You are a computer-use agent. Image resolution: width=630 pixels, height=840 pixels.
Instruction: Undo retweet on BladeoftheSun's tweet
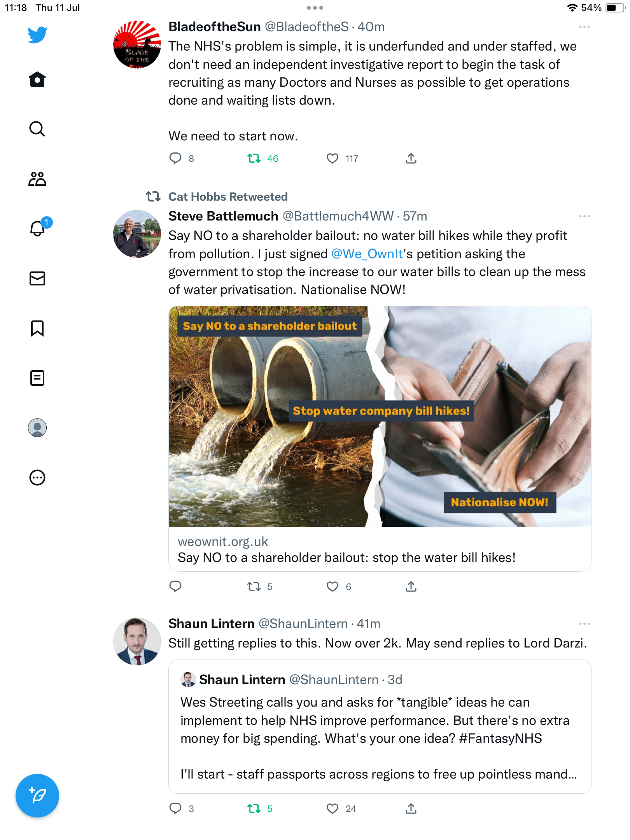pos(254,158)
